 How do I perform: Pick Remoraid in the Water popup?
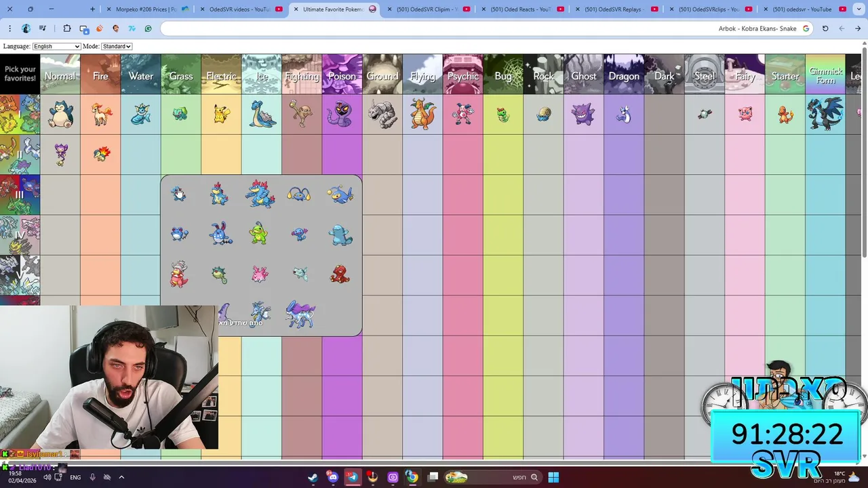click(299, 274)
